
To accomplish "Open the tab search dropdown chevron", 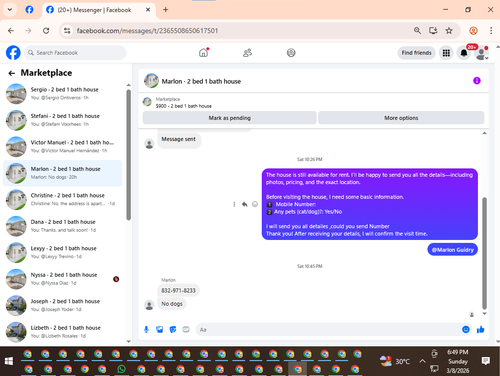I will click(10, 10).
